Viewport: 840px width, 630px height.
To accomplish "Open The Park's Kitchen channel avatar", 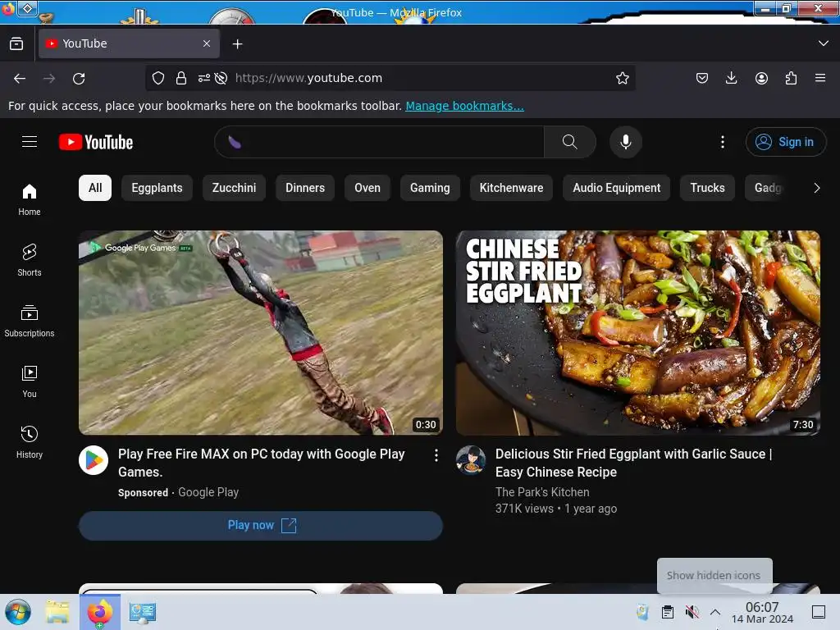I will tap(471, 460).
